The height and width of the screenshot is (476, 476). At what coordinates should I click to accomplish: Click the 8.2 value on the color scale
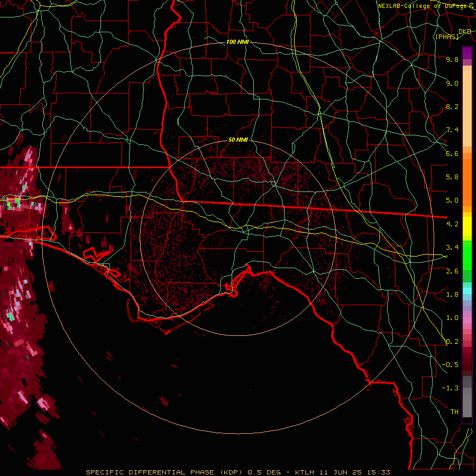coord(452,106)
